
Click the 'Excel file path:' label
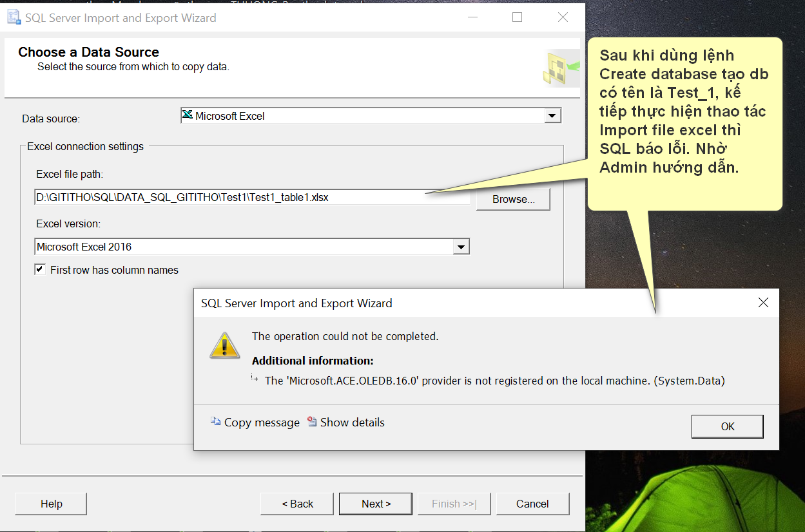coord(70,174)
